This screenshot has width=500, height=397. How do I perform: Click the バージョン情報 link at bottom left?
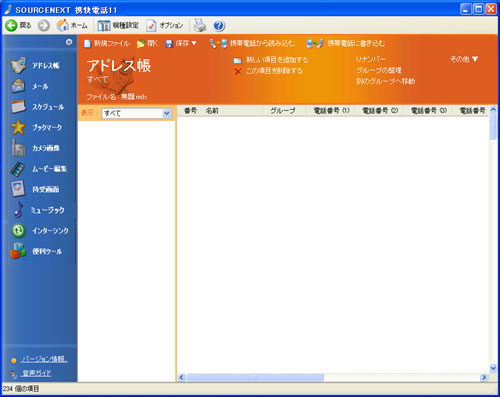tap(44, 359)
